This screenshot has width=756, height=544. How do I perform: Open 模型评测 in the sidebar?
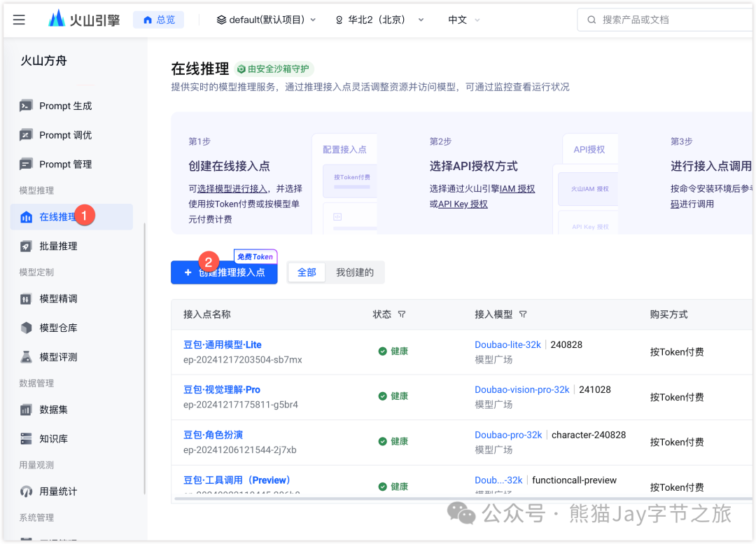click(58, 357)
